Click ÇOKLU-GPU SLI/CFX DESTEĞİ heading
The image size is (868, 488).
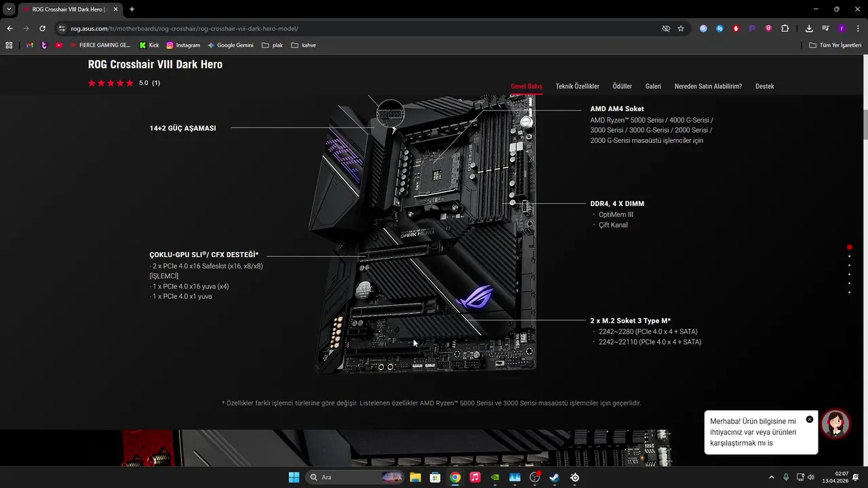204,255
